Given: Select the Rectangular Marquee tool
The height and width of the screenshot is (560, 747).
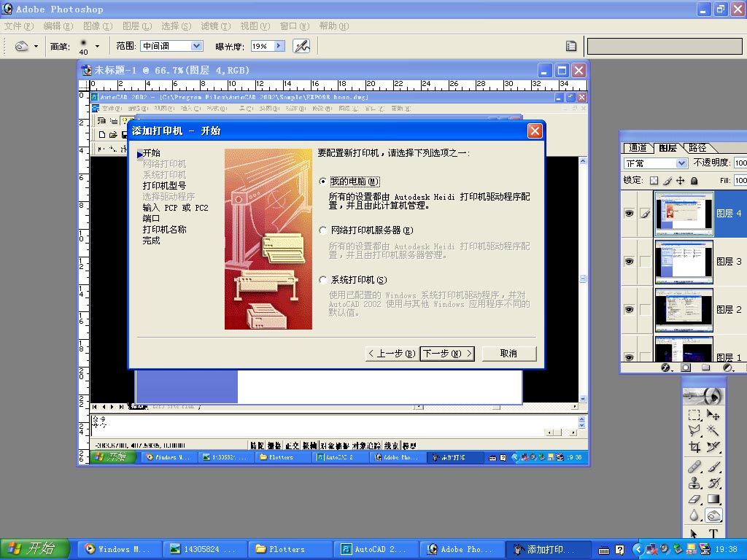Looking at the screenshot, I should 694,415.
